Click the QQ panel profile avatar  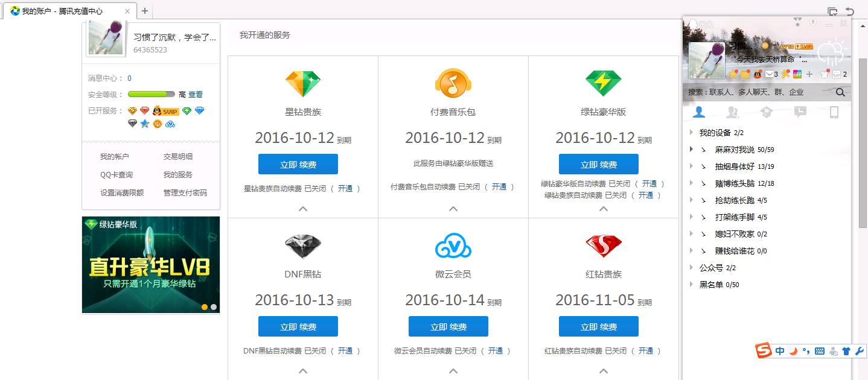pos(707,60)
